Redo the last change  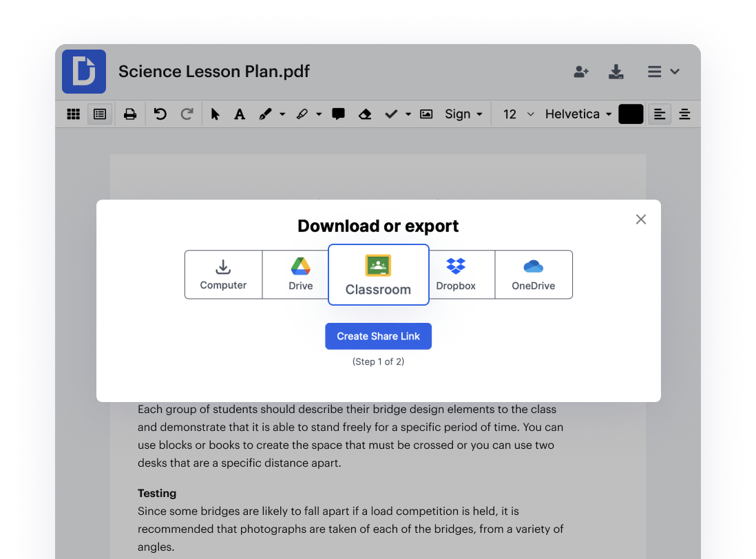point(187,114)
